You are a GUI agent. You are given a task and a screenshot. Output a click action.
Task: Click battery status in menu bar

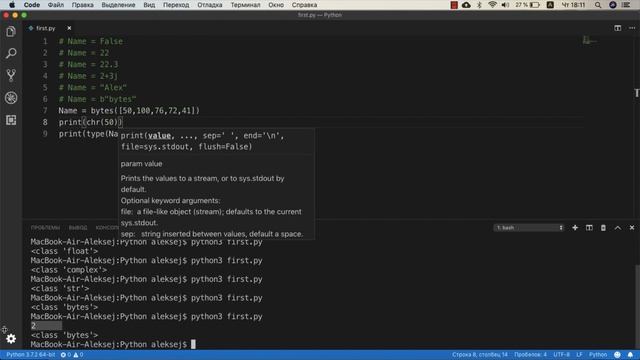(x=527, y=5)
